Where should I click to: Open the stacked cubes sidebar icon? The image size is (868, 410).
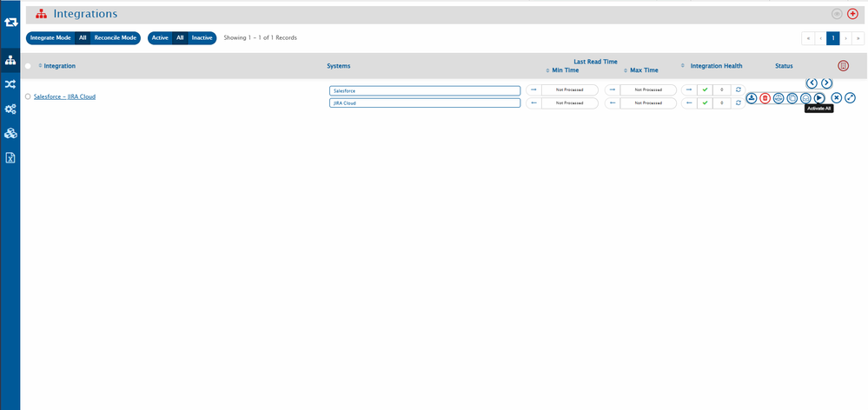10,134
